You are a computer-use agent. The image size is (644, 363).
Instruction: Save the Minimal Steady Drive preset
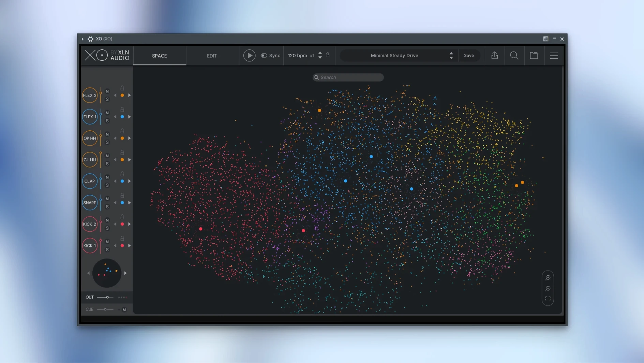pyautogui.click(x=469, y=55)
